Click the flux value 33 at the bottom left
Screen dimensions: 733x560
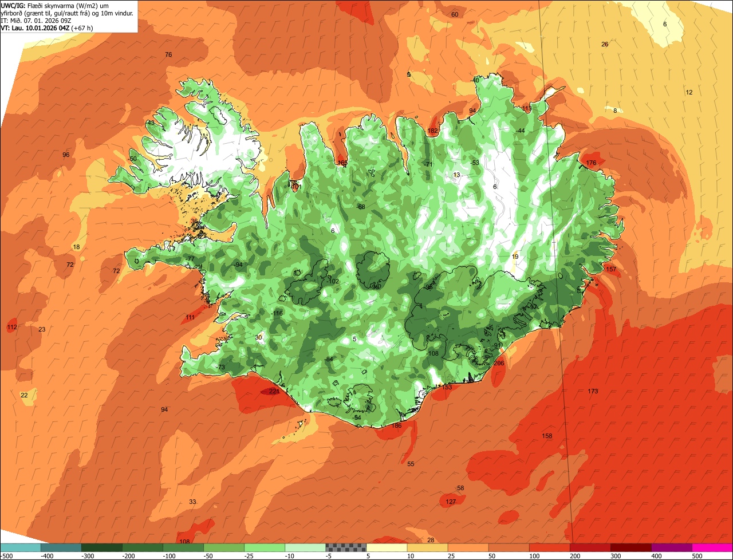pyautogui.click(x=192, y=502)
